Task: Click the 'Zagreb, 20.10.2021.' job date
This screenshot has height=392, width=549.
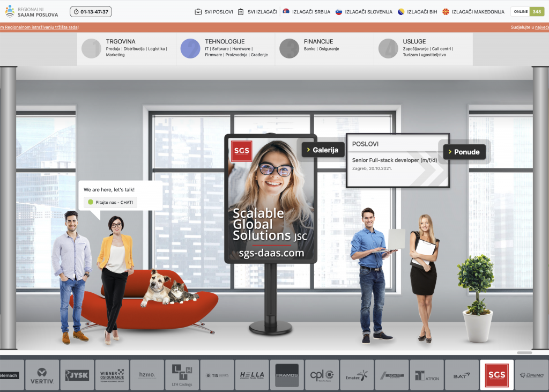Action: pos(372,168)
